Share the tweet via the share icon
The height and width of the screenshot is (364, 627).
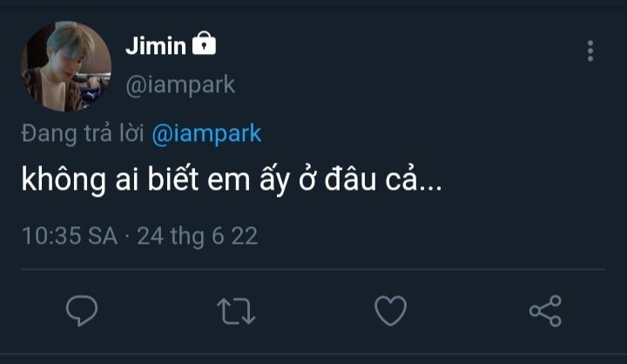point(545,311)
